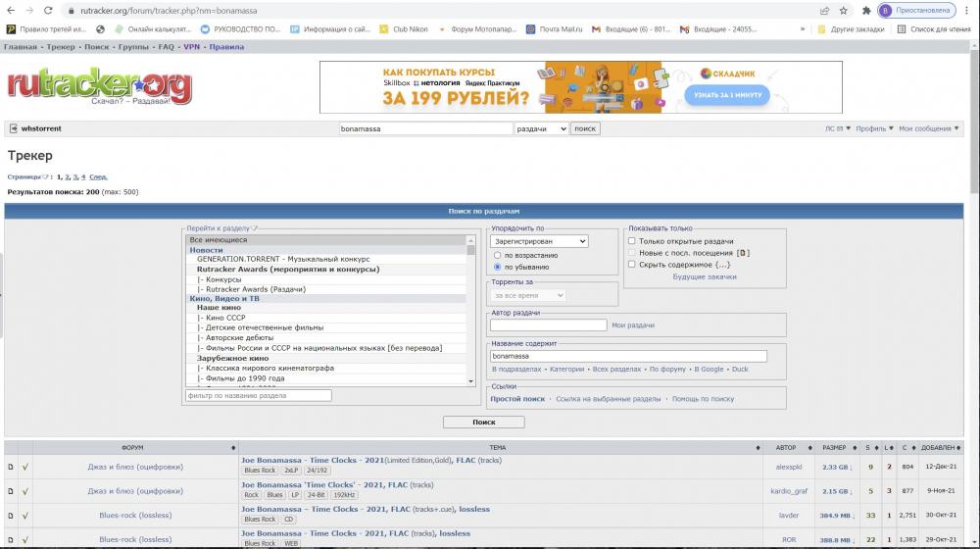The height and width of the screenshot is (549, 980).
Task: Download the 2.33 GB torrent
Action: 837,467
